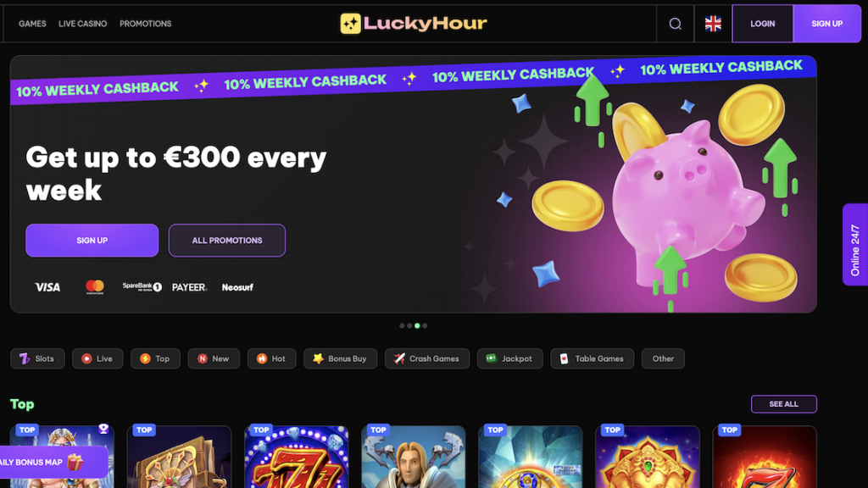868x488 pixels.
Task: Open the Games menu item
Action: [33, 24]
